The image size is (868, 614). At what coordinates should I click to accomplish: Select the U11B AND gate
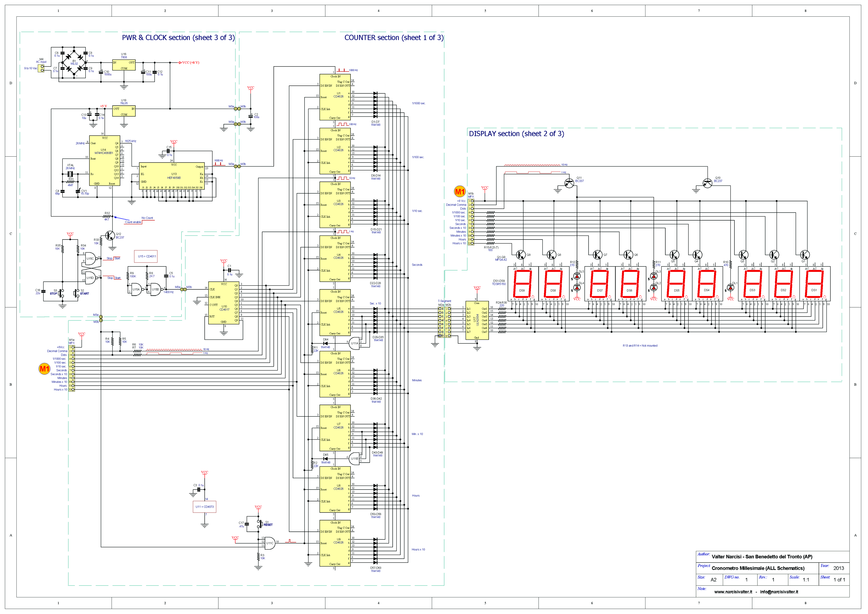pyautogui.click(x=354, y=459)
